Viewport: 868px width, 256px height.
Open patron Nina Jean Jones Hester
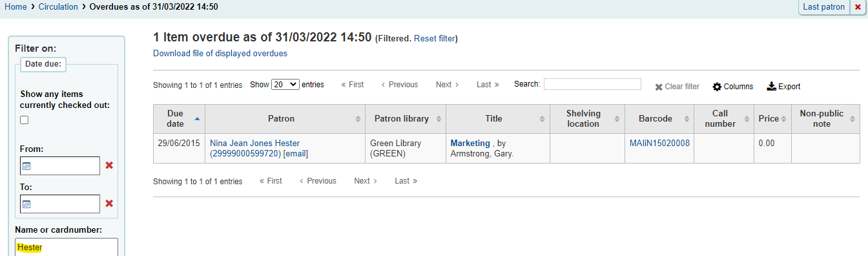pyautogui.click(x=255, y=143)
